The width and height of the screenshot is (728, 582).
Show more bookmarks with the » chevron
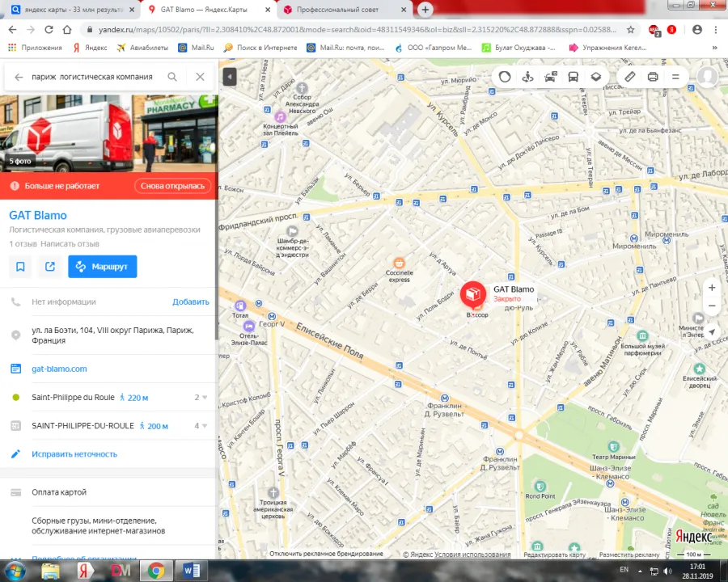[x=714, y=48]
